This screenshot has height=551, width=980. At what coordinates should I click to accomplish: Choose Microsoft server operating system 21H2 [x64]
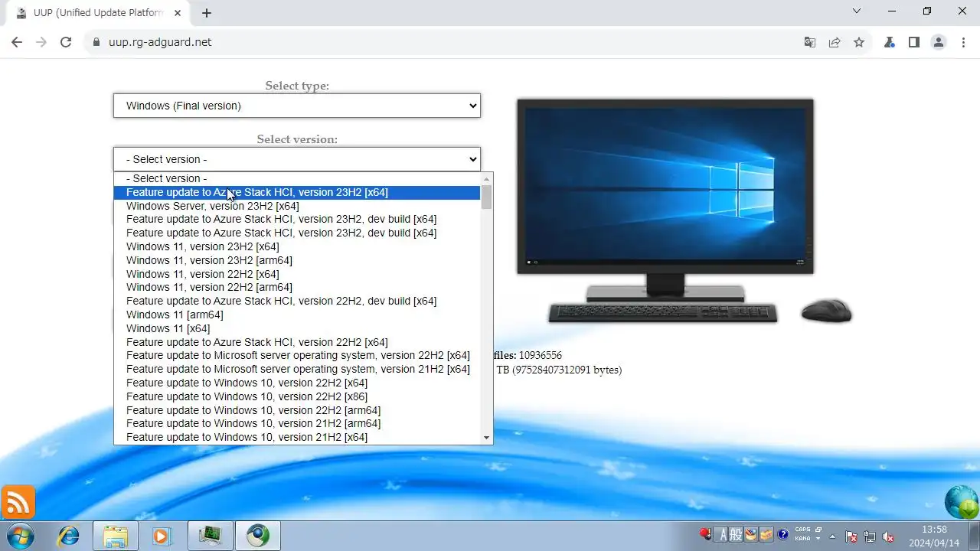[x=297, y=369]
